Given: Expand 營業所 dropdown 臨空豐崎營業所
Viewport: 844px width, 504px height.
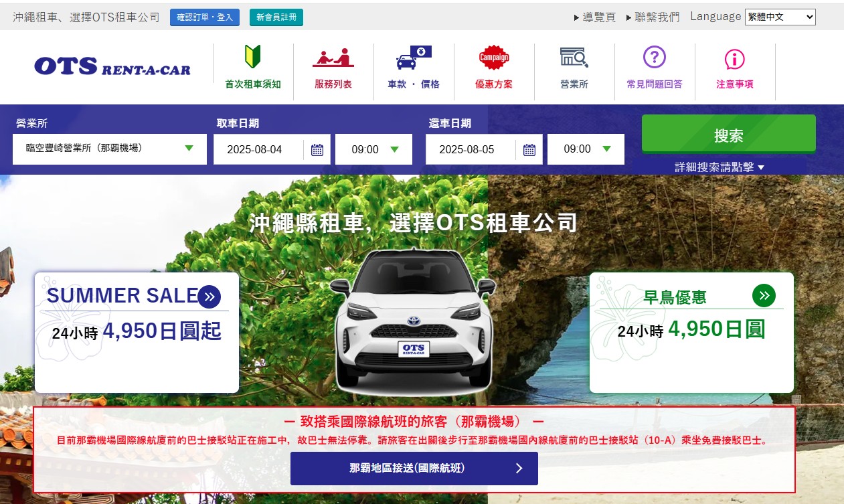Looking at the screenshot, I should 110,149.
